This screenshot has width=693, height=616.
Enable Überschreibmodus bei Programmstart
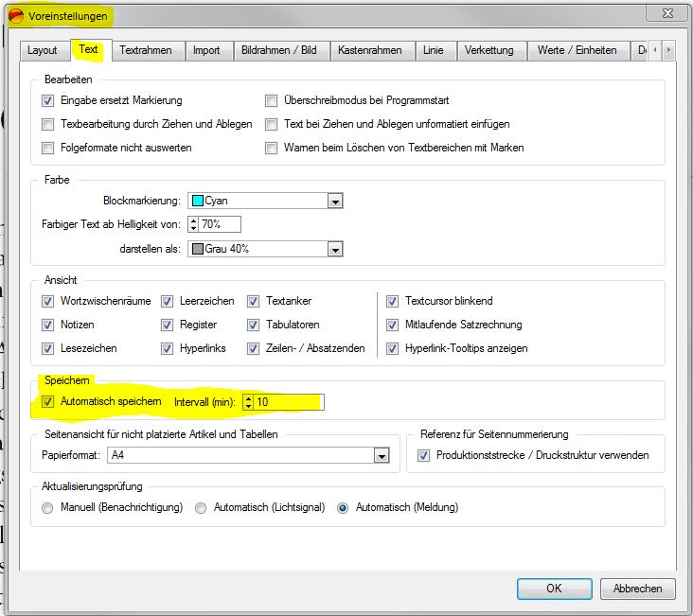272,100
